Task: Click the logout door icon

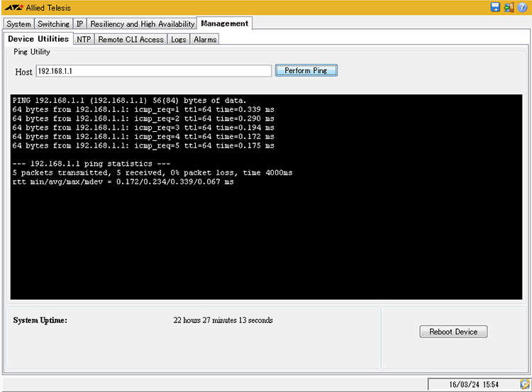Action: 509,7
